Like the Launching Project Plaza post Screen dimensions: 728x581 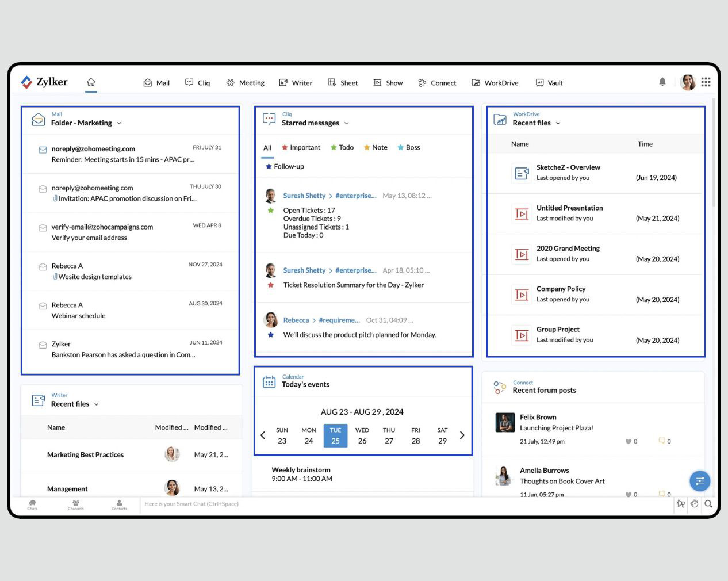point(628,442)
